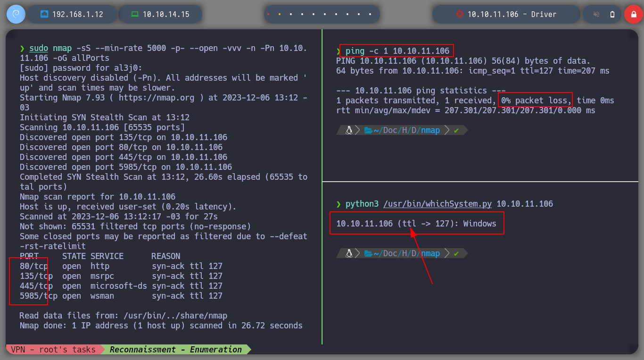Screen dimensions: 644x360
Task: Click "Discovered open port 5985/tcp" line
Action: click(126, 167)
